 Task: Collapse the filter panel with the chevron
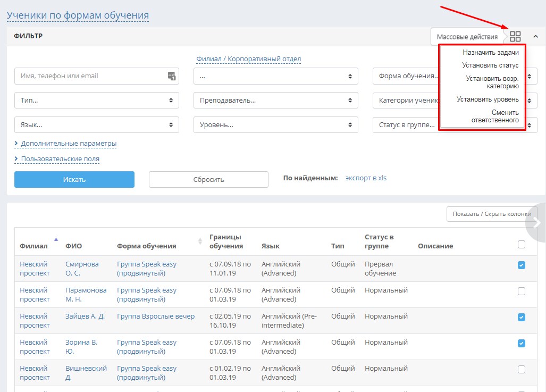(x=535, y=36)
